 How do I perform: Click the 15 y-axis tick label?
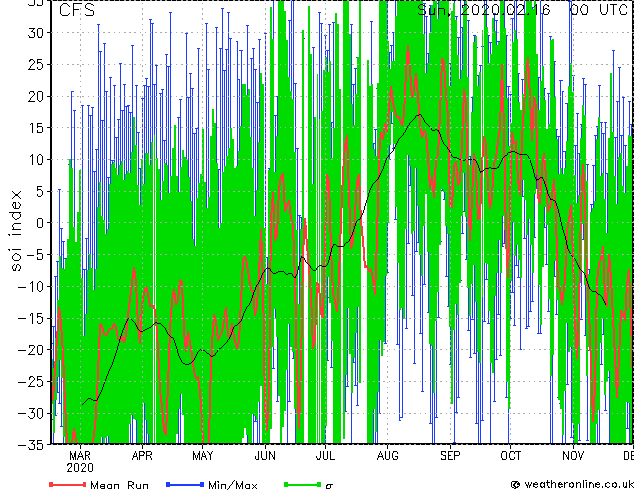36,128
